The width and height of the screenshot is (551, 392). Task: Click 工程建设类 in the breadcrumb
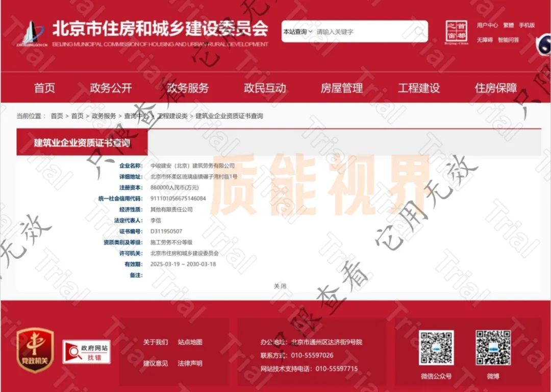click(172, 116)
